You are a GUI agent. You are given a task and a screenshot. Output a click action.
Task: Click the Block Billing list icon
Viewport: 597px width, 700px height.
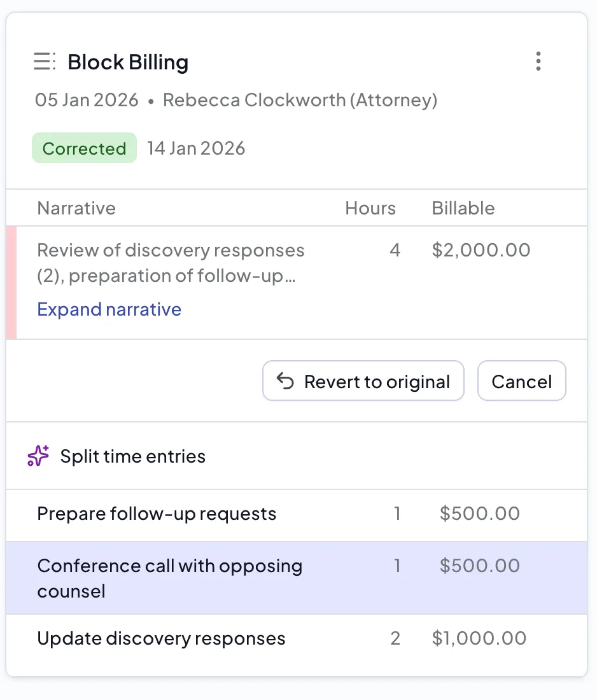click(45, 62)
